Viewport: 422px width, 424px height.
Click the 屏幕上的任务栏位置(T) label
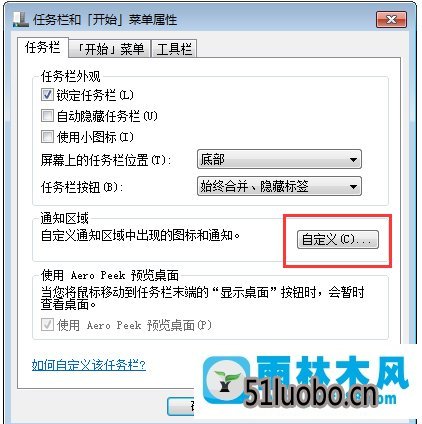[106, 160]
